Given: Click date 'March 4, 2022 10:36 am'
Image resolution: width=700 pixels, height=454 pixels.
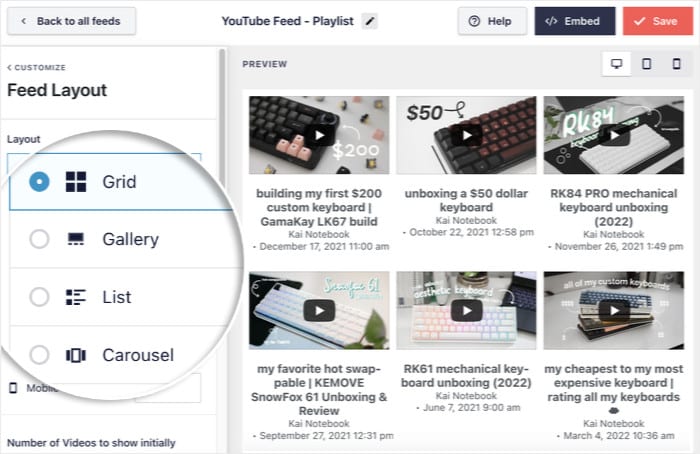Looking at the screenshot, I should 619,436.
